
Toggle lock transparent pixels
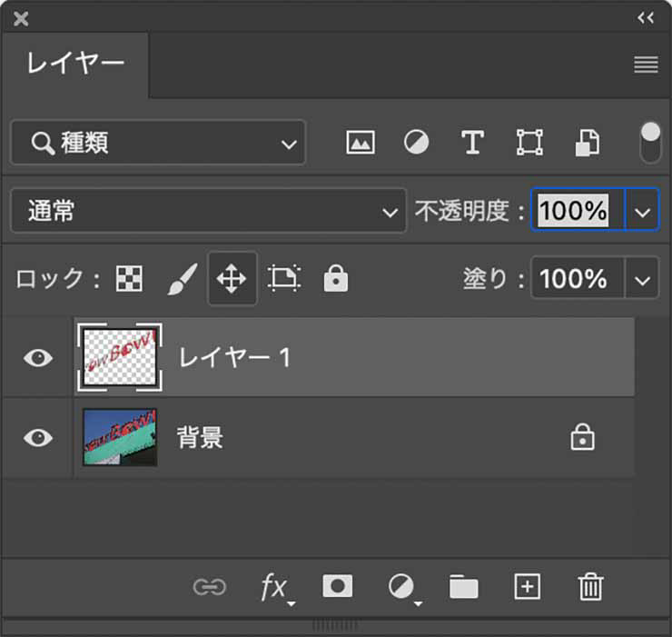tap(129, 279)
